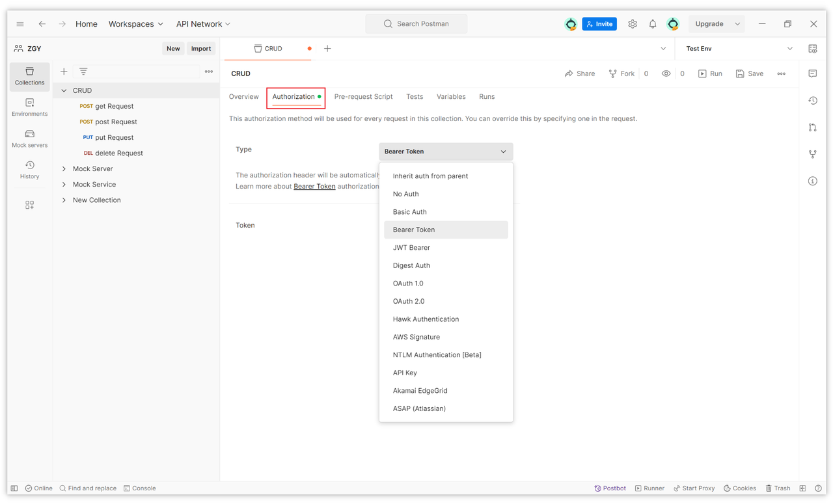
Task: Open the Environments sidebar panel
Action: tap(29, 107)
